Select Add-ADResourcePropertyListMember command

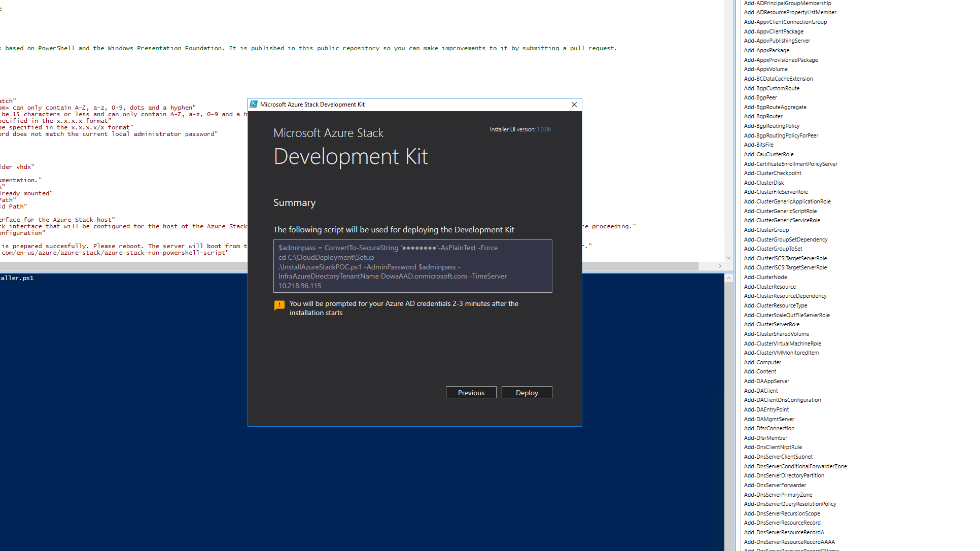[790, 12]
